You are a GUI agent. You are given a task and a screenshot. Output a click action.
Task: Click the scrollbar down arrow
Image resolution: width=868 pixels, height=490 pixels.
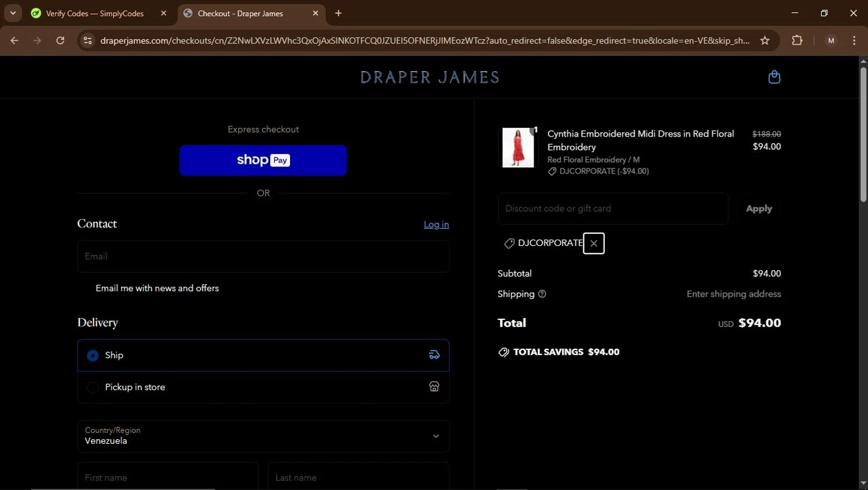pyautogui.click(x=863, y=484)
